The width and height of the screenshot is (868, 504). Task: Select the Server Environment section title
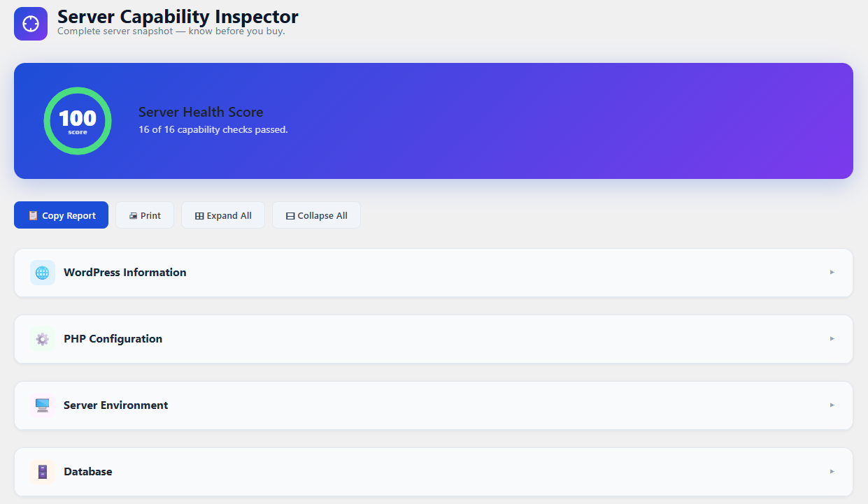tap(116, 405)
